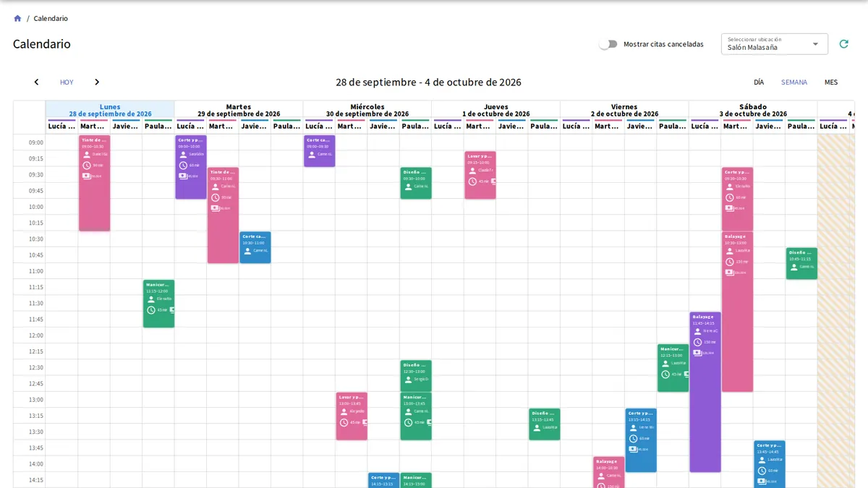Click clock icon on Monday Tinte appointment

pos(87,165)
